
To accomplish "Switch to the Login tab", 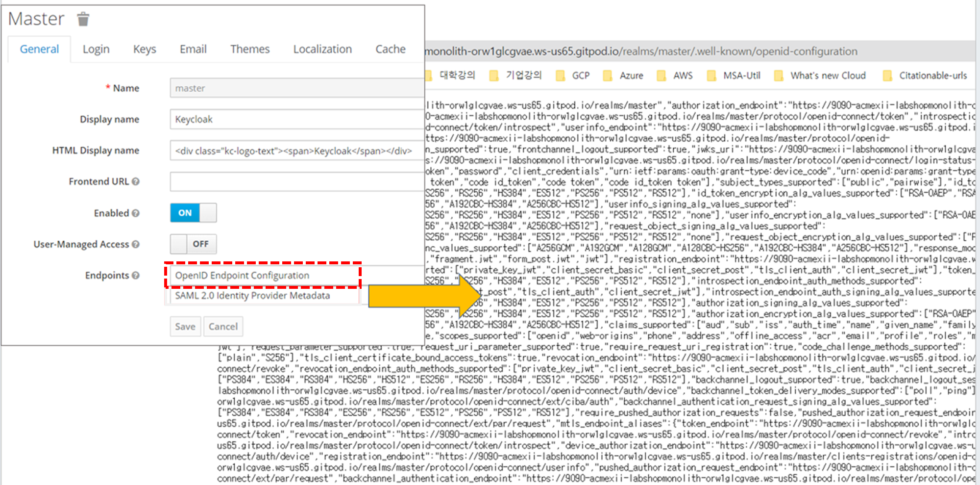I will [96, 49].
